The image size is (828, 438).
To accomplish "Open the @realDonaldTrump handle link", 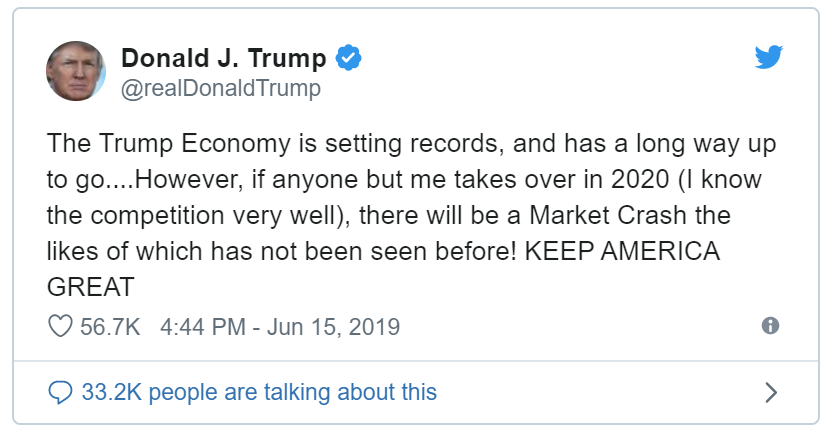I will 221,89.
